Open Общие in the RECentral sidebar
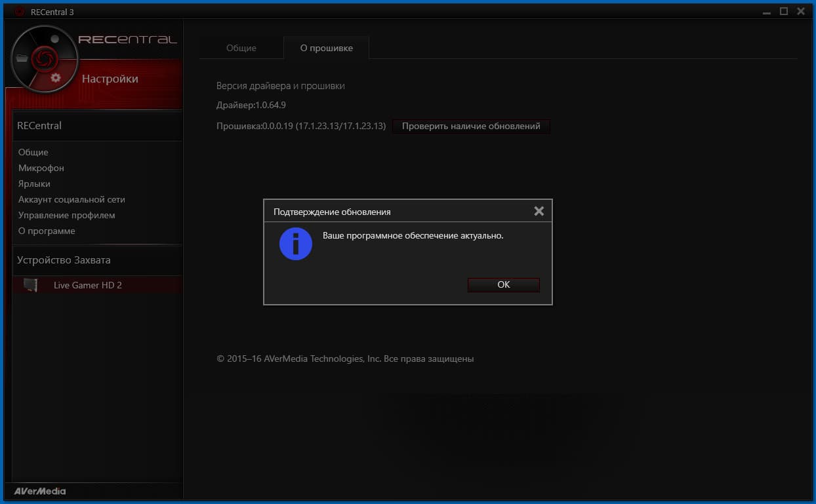The height and width of the screenshot is (504, 816). click(x=33, y=152)
